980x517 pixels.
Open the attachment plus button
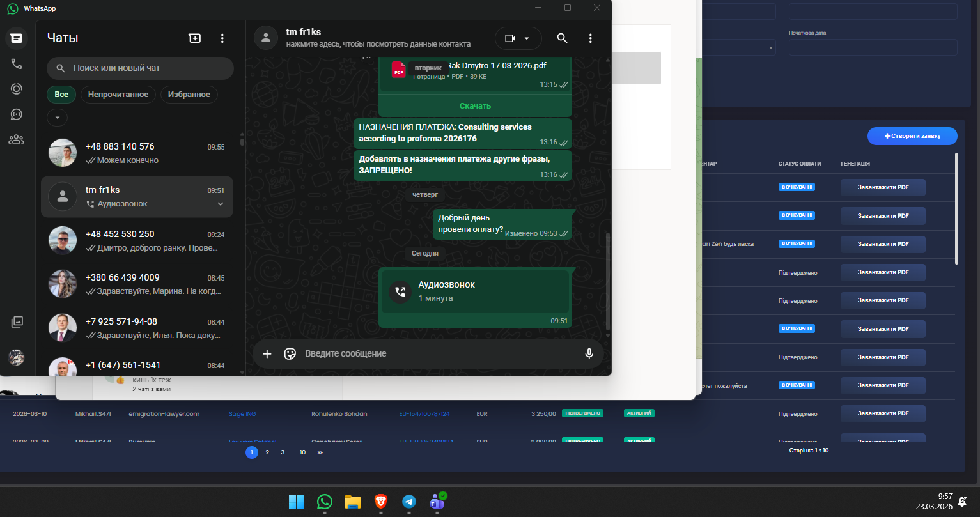point(267,353)
